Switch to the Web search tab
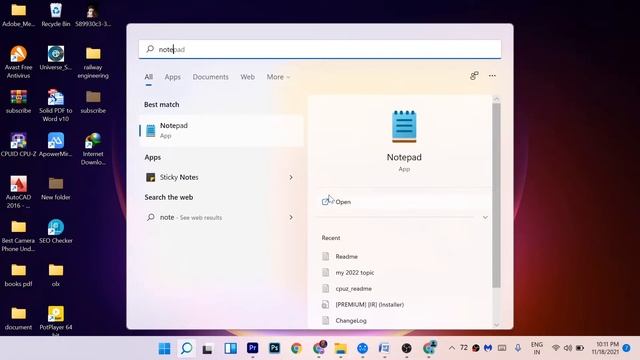640x360 pixels. 247,77
